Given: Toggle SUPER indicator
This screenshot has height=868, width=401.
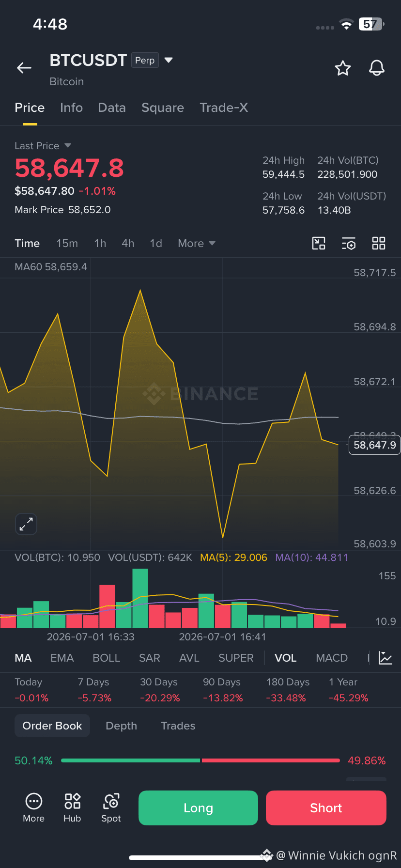Looking at the screenshot, I should click(x=236, y=658).
